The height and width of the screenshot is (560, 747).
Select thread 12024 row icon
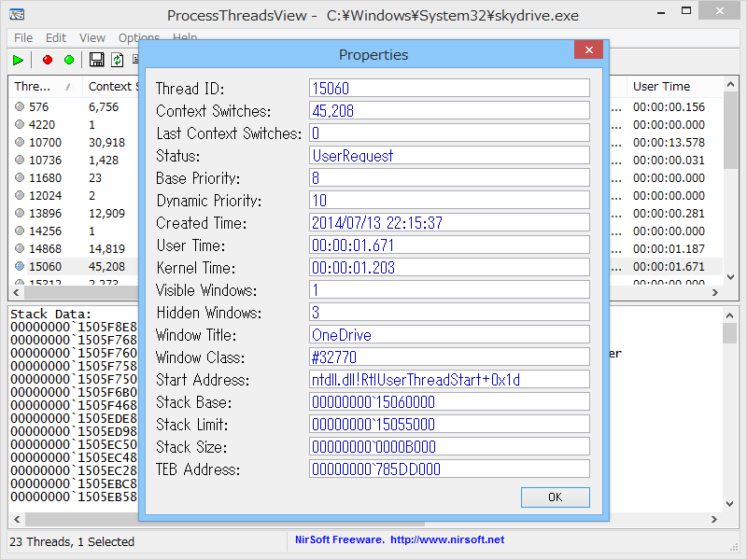(x=20, y=195)
